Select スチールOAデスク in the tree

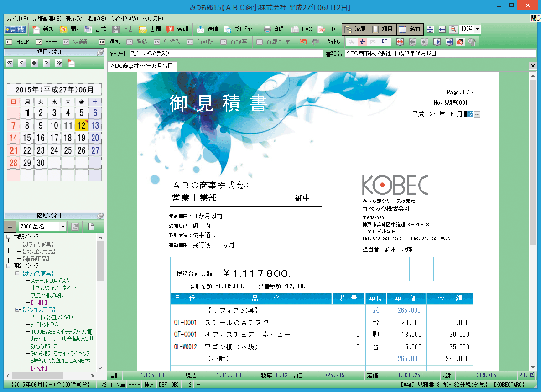(50, 281)
